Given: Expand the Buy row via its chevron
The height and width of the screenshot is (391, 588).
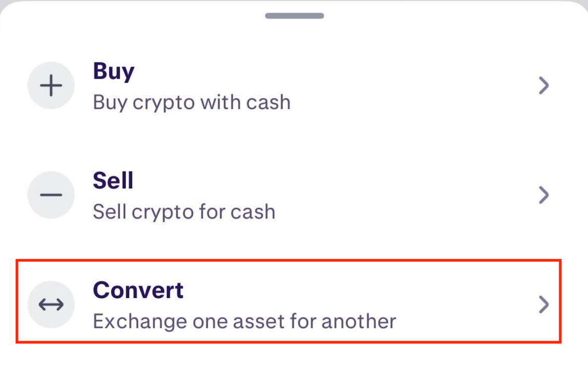Looking at the screenshot, I should [543, 85].
